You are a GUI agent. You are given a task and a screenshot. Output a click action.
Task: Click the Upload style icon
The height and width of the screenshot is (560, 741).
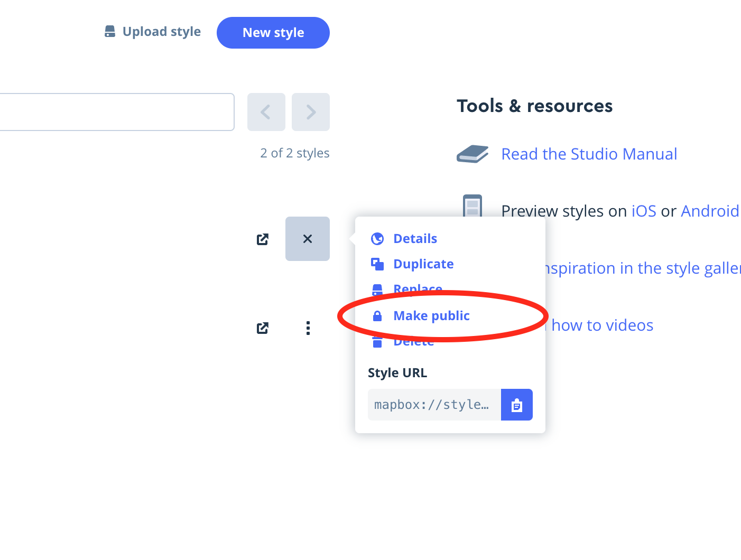tap(109, 32)
